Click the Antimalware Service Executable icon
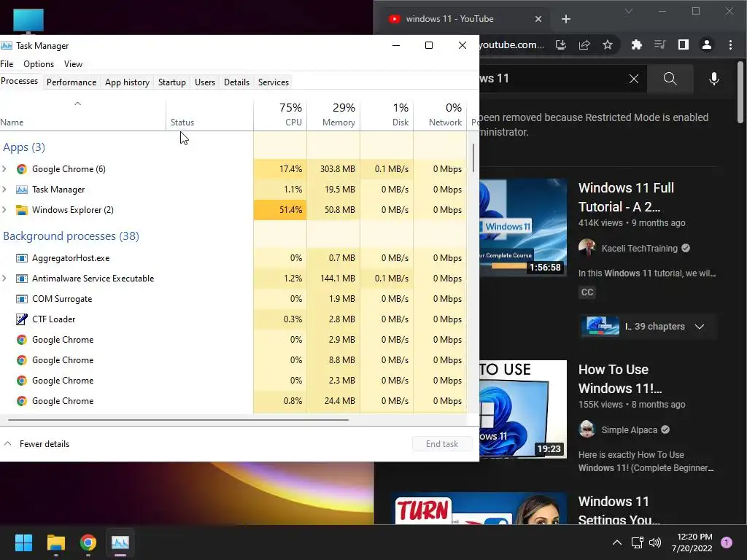747x560 pixels. [21, 279]
